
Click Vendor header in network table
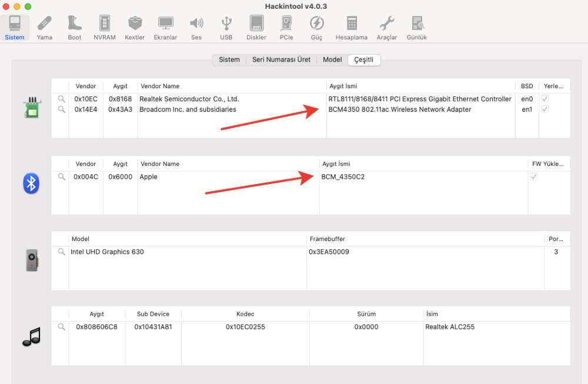(x=86, y=86)
